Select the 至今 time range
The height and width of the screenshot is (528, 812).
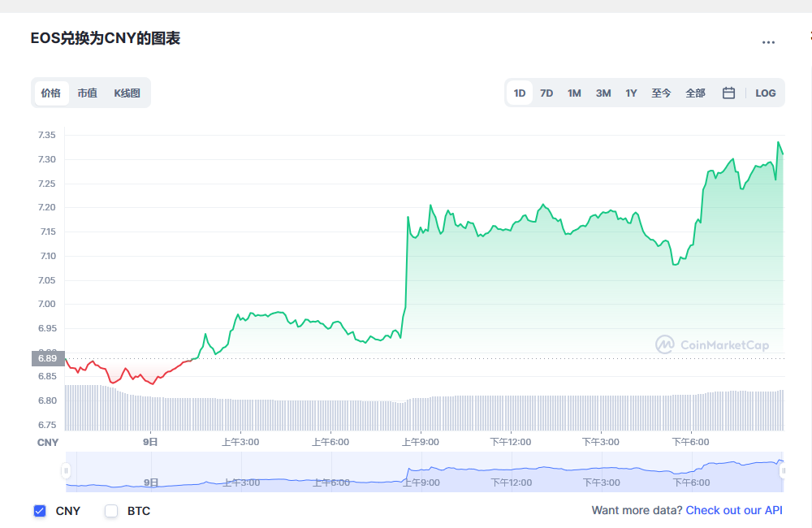(661, 93)
